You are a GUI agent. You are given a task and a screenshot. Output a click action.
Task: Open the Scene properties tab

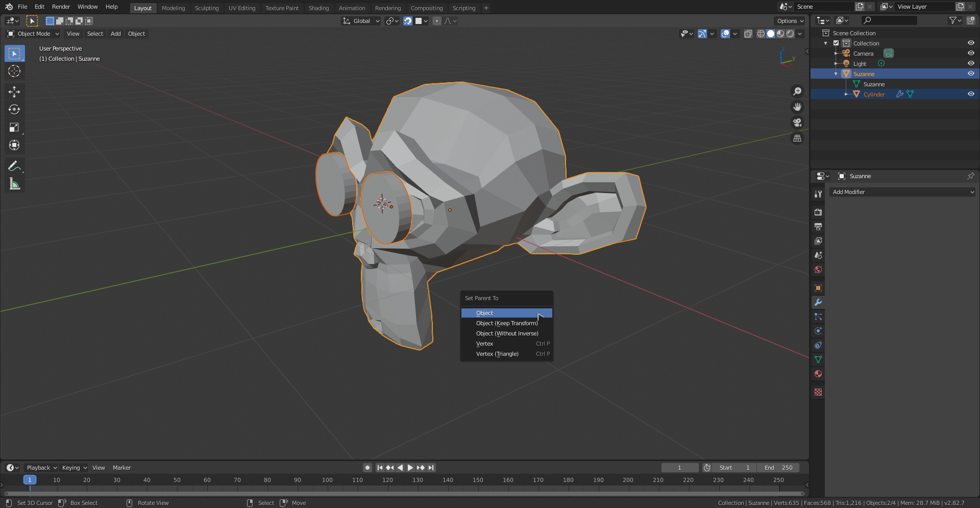click(x=818, y=255)
